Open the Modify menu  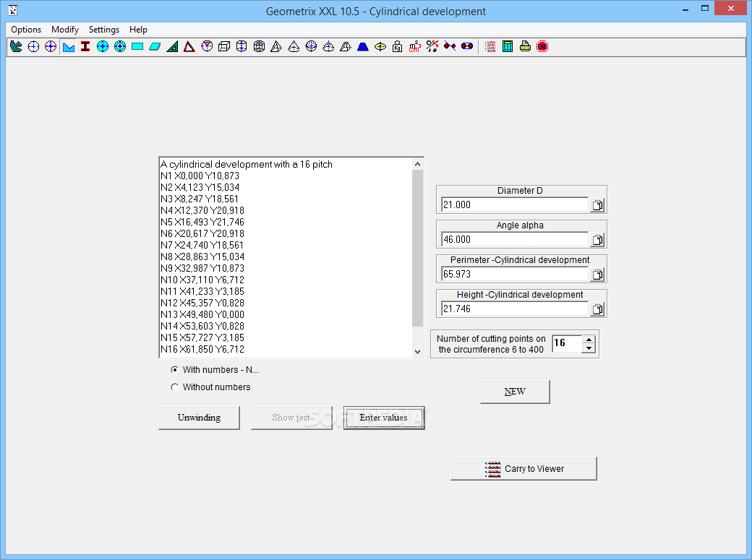65,30
